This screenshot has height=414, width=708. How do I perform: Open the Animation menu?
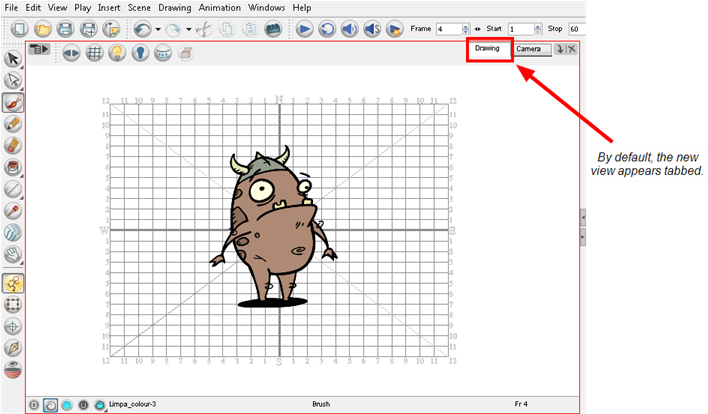pyautogui.click(x=219, y=8)
